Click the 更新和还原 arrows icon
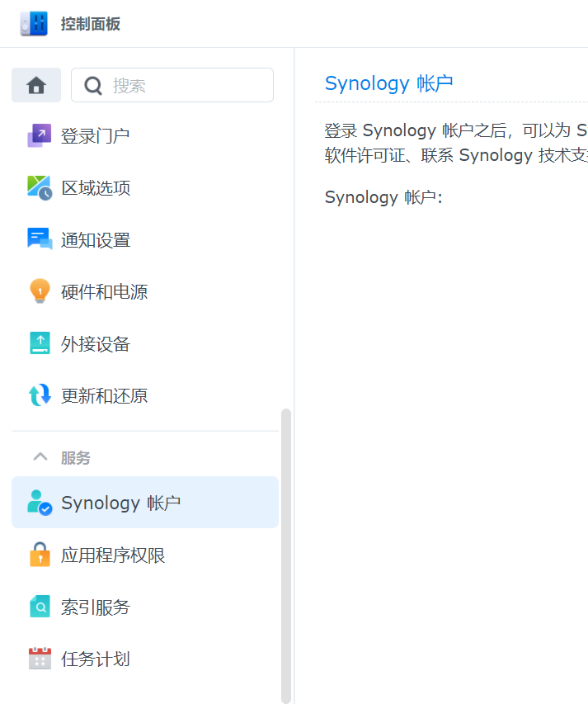The width and height of the screenshot is (588, 704). 40,395
